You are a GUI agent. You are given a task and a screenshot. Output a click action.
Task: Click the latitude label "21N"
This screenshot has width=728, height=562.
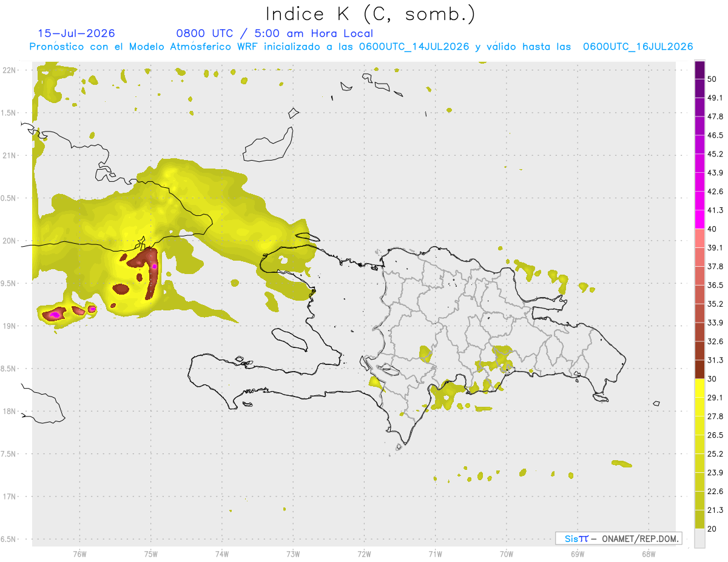[10, 156]
